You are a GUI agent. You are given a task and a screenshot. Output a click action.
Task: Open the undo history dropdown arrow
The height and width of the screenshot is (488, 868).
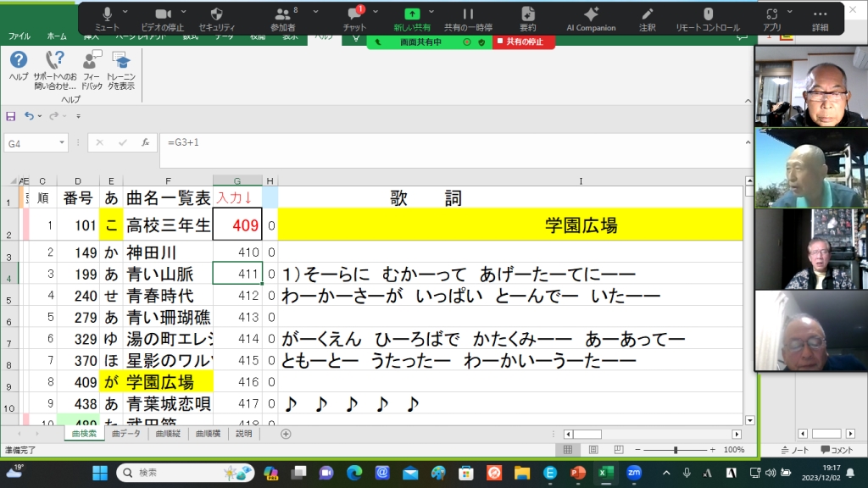click(x=40, y=116)
